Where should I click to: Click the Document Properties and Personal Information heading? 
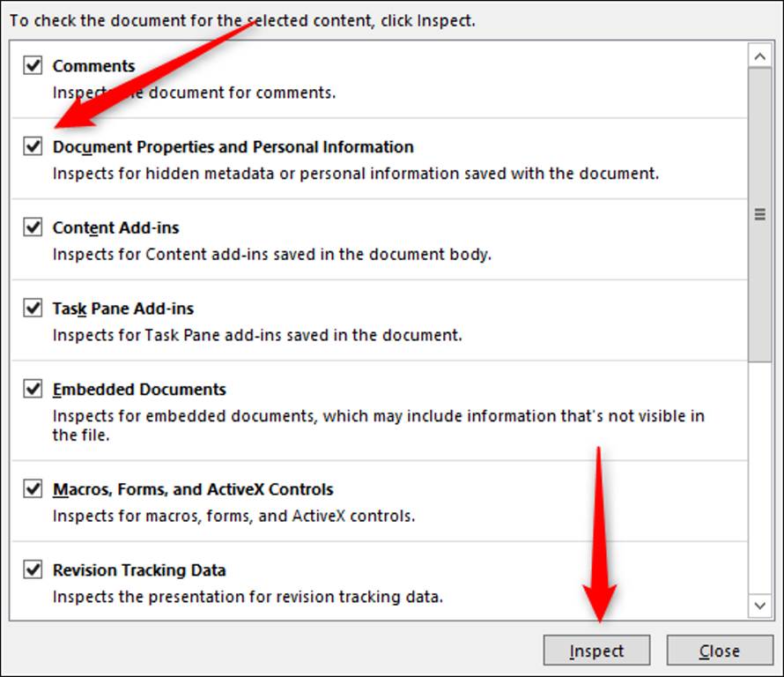[234, 146]
